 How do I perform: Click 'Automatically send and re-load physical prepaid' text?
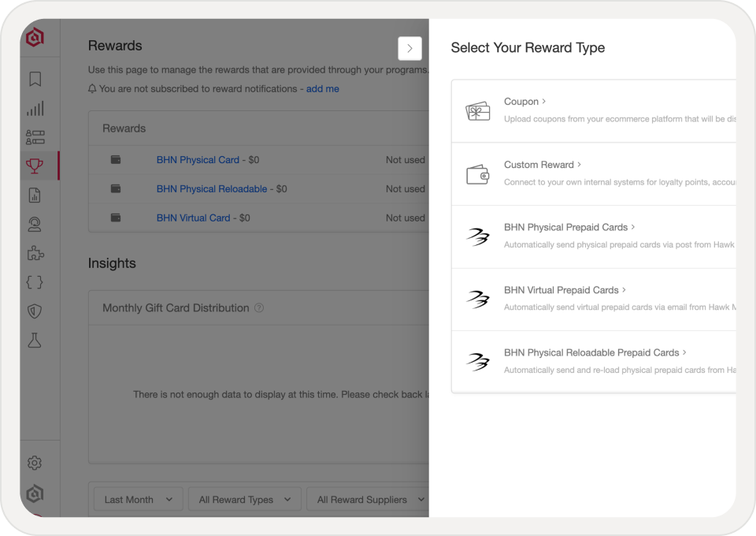(620, 370)
